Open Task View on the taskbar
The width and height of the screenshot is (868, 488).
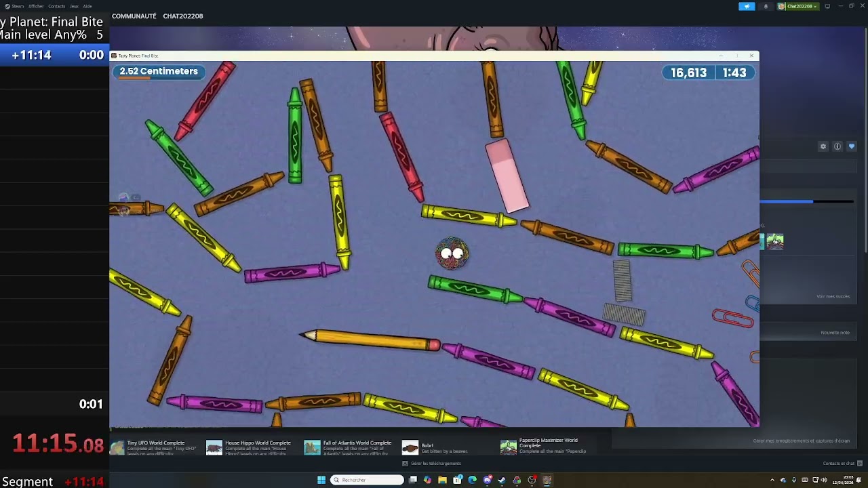413,480
